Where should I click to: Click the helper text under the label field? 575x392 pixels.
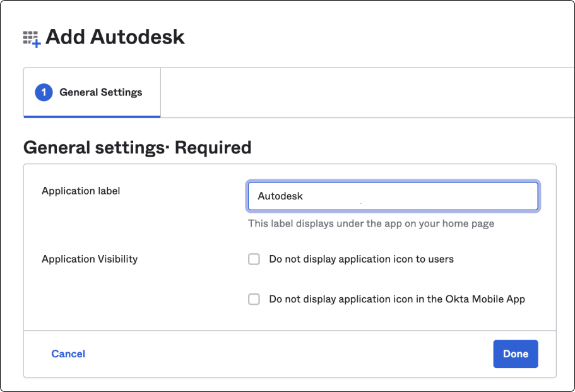tap(370, 223)
